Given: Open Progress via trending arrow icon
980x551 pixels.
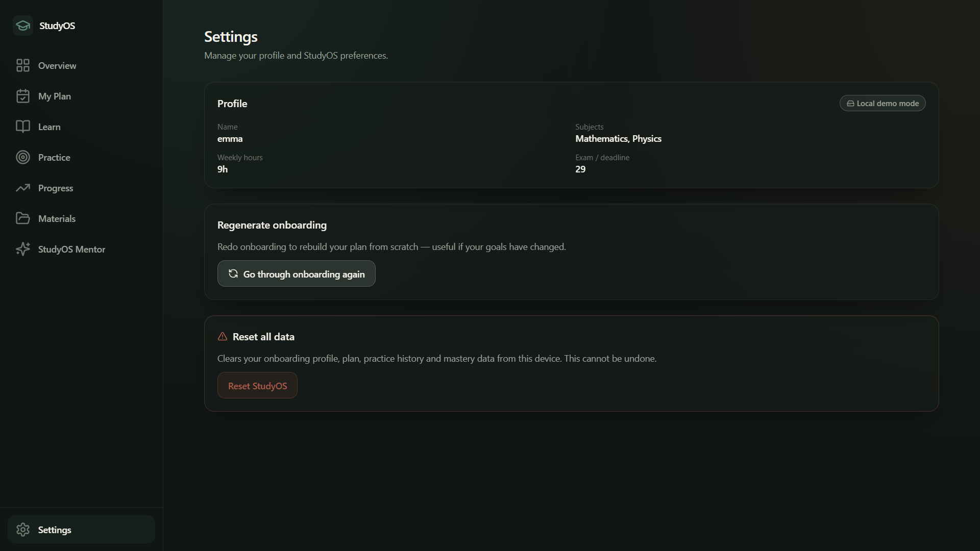Looking at the screenshot, I should [23, 188].
